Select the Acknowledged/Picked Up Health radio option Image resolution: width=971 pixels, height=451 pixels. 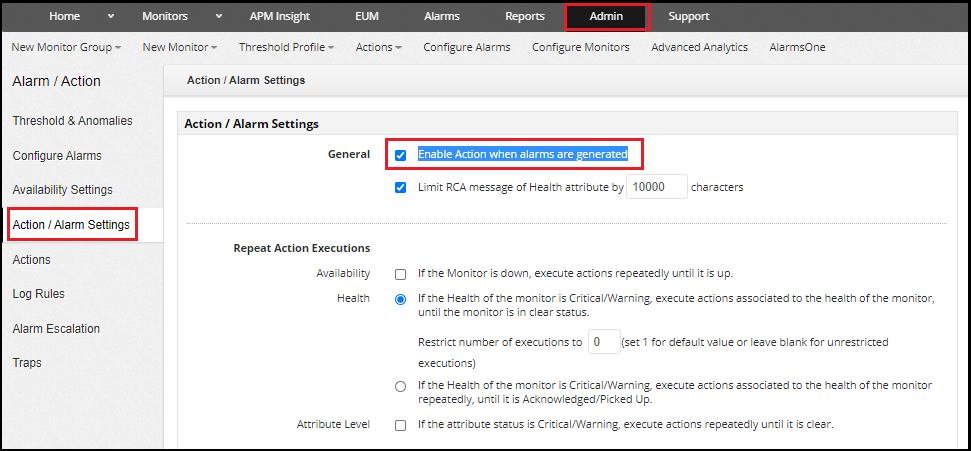[400, 386]
